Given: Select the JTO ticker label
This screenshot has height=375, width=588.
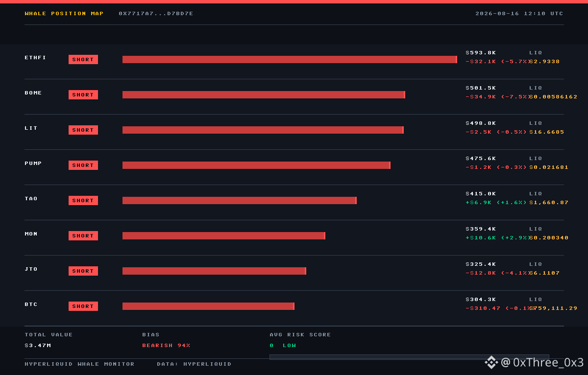Looking at the screenshot, I should pos(31,269).
